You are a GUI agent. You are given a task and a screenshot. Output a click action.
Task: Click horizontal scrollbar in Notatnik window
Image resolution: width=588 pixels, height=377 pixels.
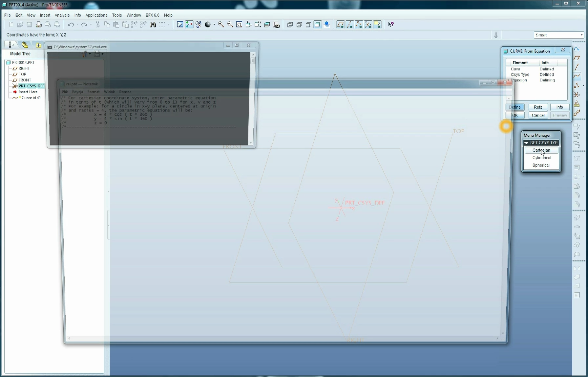(x=283, y=338)
